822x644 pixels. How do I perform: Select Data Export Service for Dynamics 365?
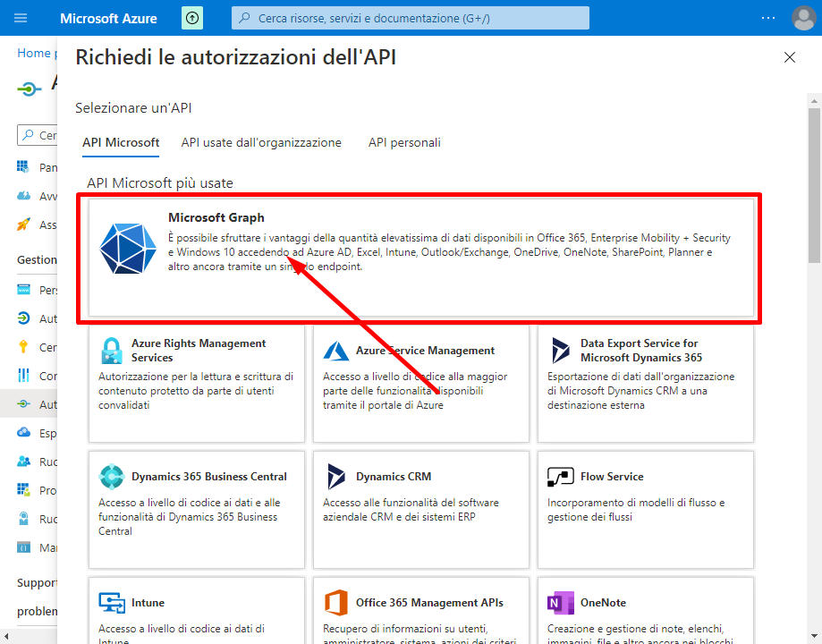coord(645,384)
